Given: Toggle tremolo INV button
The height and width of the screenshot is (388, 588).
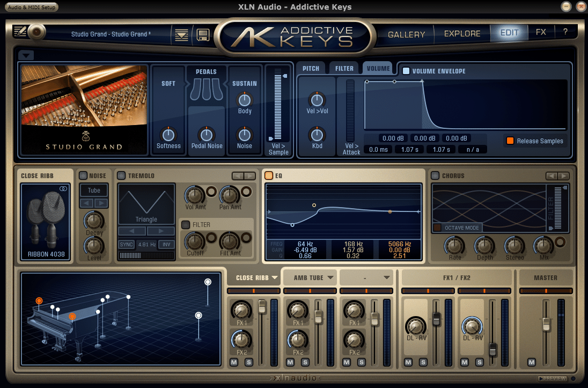Looking at the screenshot, I should (x=166, y=244).
